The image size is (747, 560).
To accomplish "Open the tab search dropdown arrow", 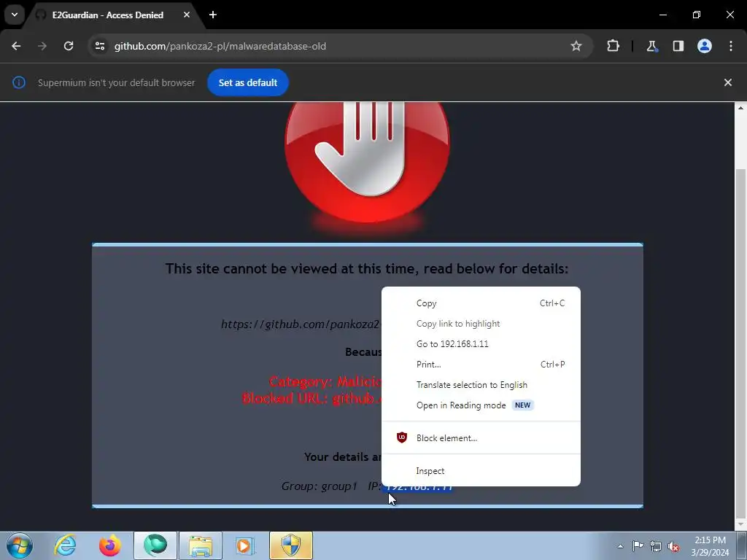I will [x=15, y=15].
